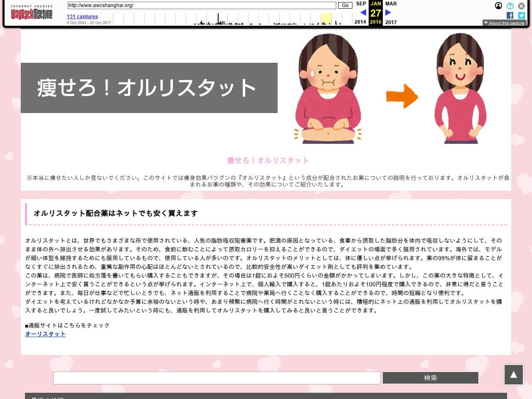Close the Wayback toolbar
The height and width of the screenshot is (399, 532).
pos(521,6)
